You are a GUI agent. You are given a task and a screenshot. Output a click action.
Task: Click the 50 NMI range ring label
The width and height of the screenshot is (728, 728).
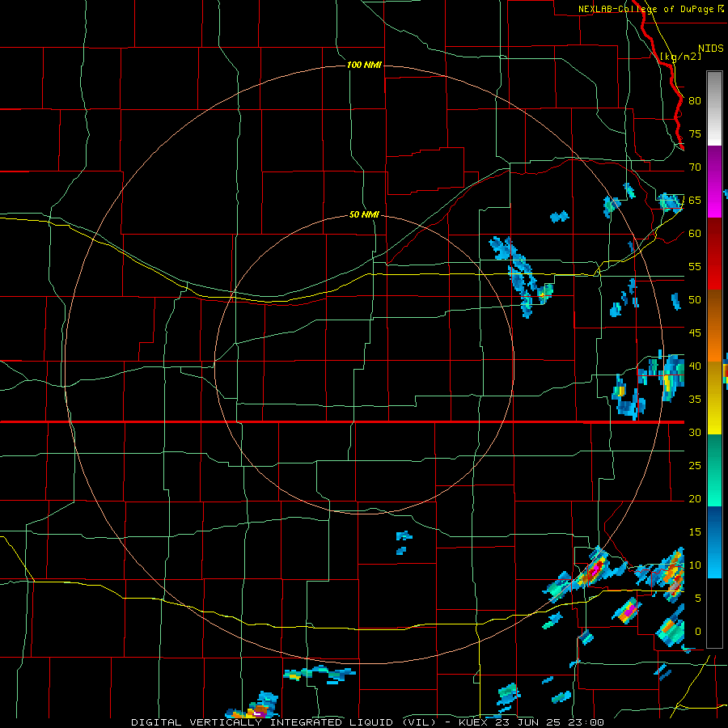[x=364, y=215]
